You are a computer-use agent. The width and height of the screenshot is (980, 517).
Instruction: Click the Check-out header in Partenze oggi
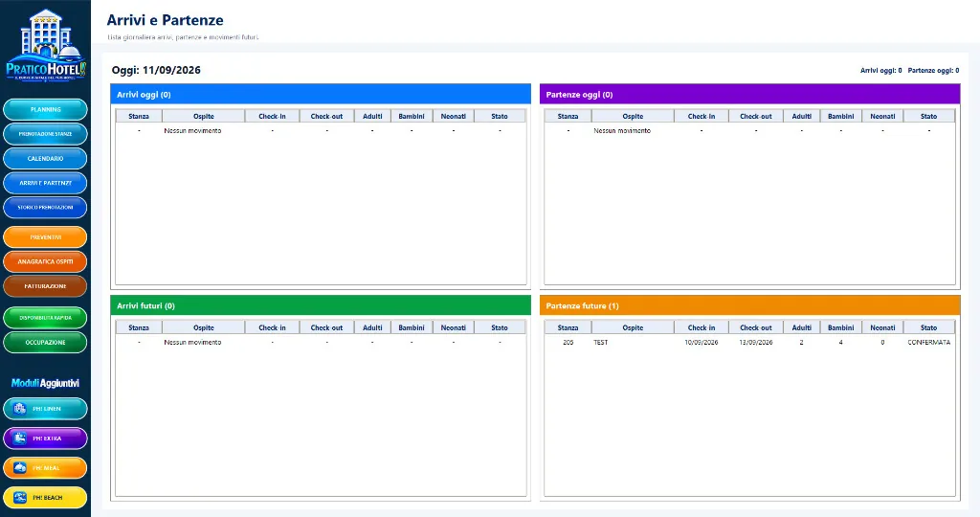[756, 116]
